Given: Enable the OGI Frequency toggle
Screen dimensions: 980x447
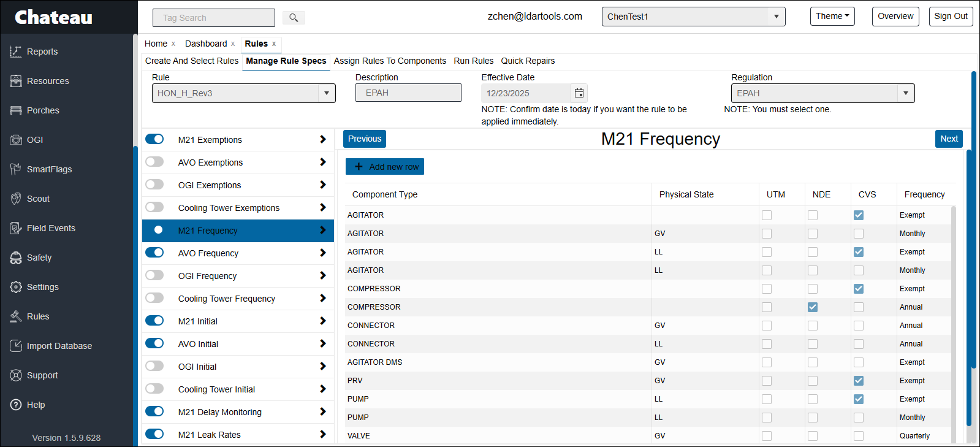Looking at the screenshot, I should [x=154, y=275].
